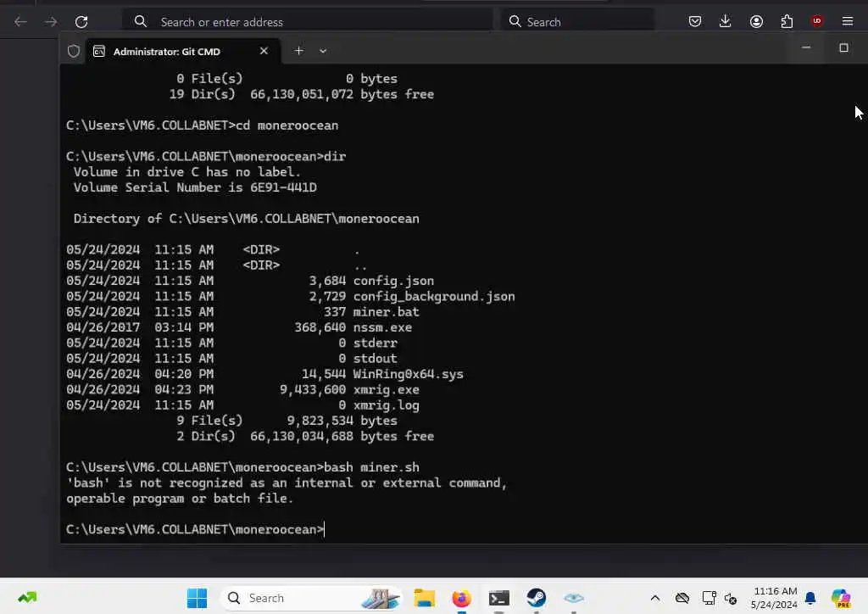The width and height of the screenshot is (868, 614).
Task: Show hidden system tray icons
Action: [655, 598]
